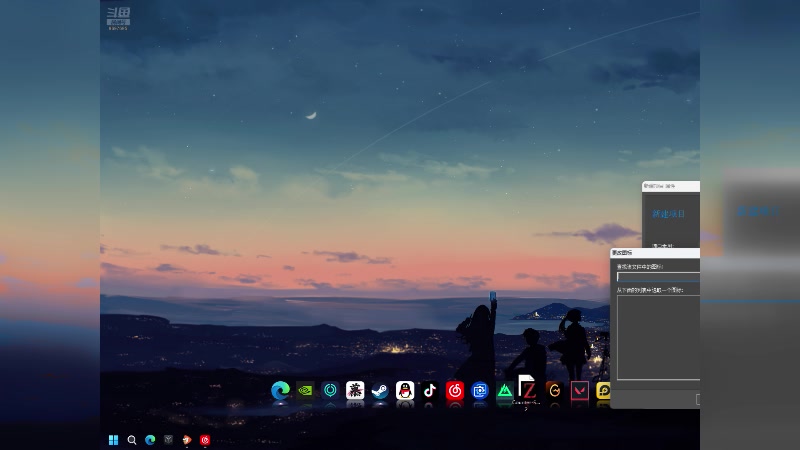
Task: Open the red Z file icon in dock
Action: click(527, 387)
